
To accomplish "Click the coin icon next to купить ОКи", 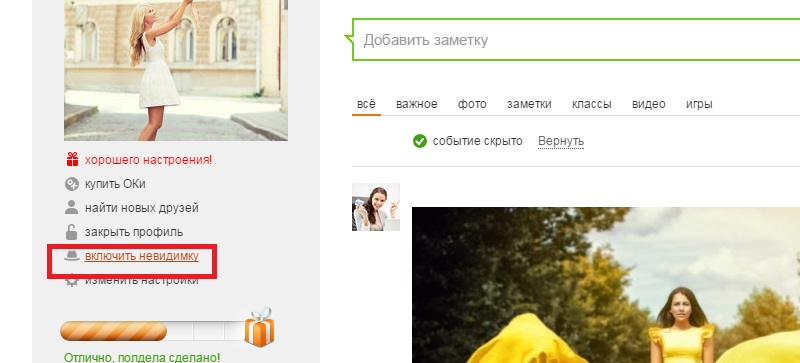I will click(71, 184).
